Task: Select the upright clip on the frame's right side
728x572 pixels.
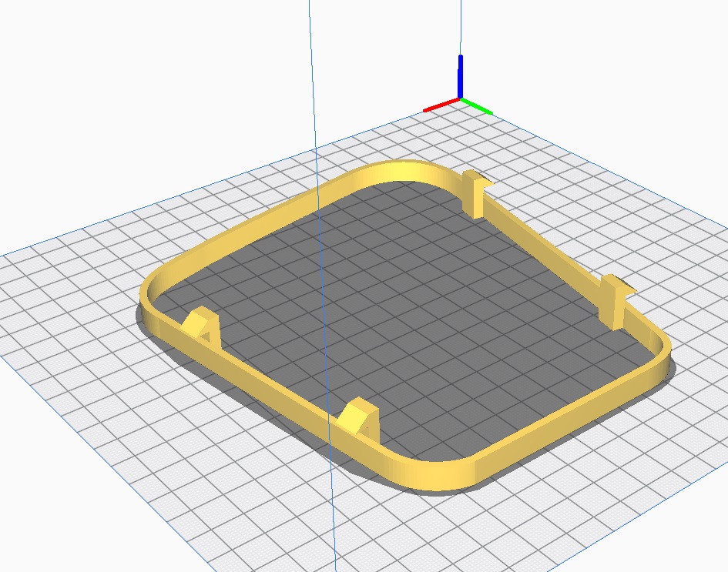Action: pos(615,299)
